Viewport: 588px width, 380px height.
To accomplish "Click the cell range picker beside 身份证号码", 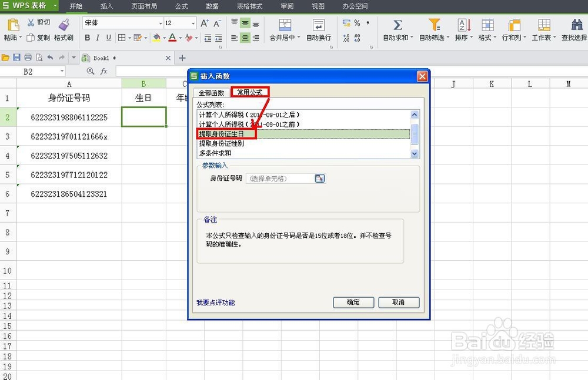I will click(x=319, y=178).
